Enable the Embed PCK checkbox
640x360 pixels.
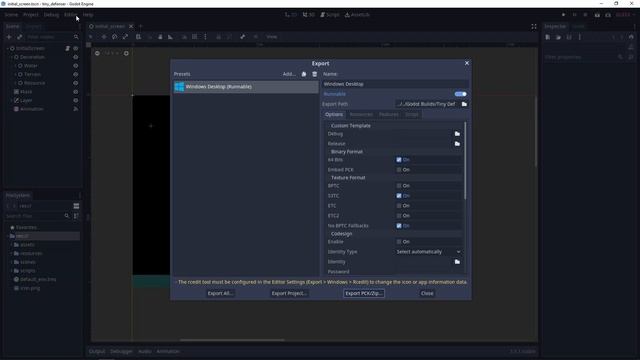point(399,169)
